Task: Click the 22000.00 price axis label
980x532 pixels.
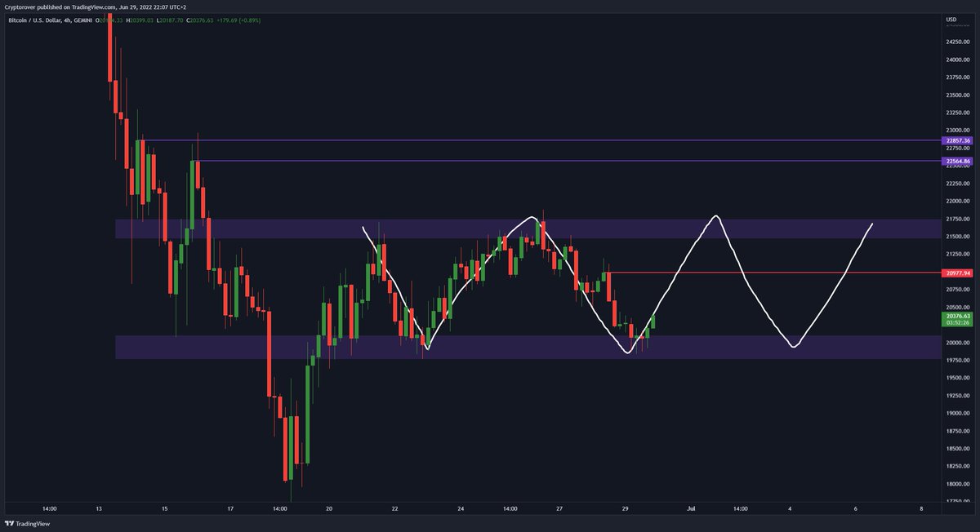Action: pos(957,201)
